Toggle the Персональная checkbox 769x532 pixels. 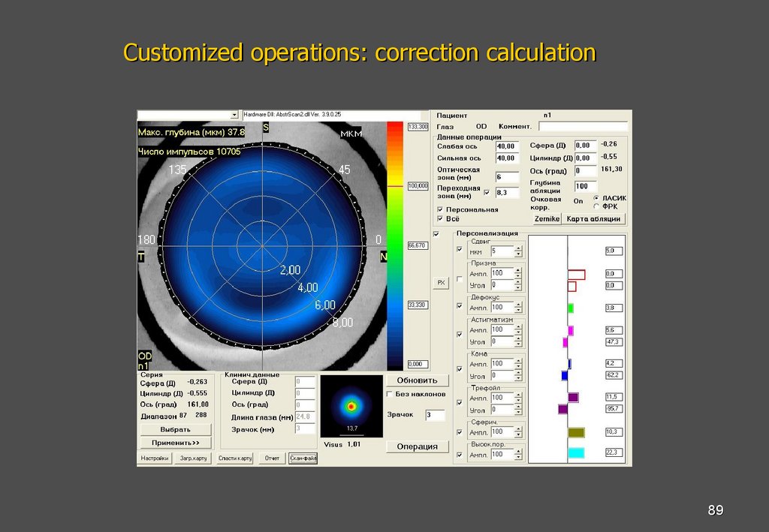pos(440,209)
